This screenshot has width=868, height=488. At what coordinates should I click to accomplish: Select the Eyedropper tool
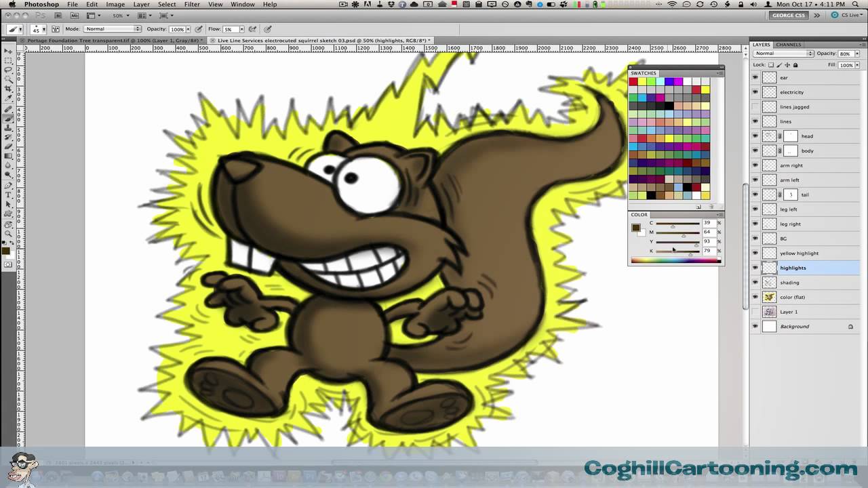click(x=8, y=98)
